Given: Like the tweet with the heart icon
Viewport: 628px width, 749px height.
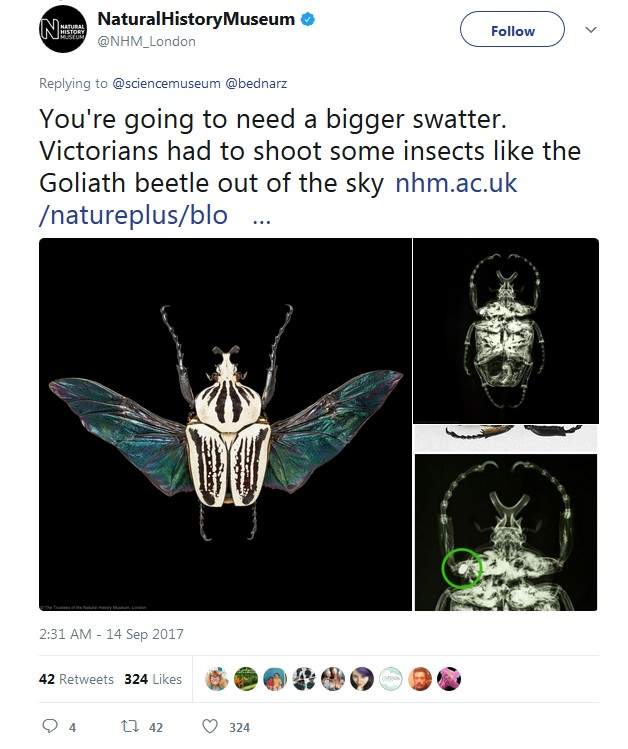Looking at the screenshot, I should coord(210,727).
